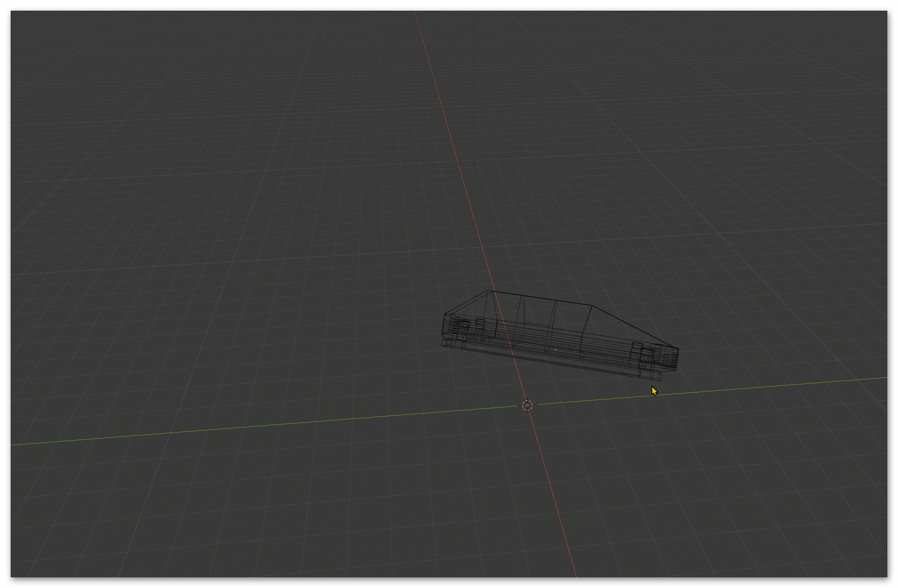Click the orange origin dot of the wireframe model
The image size is (898, 588).
(x=555, y=349)
